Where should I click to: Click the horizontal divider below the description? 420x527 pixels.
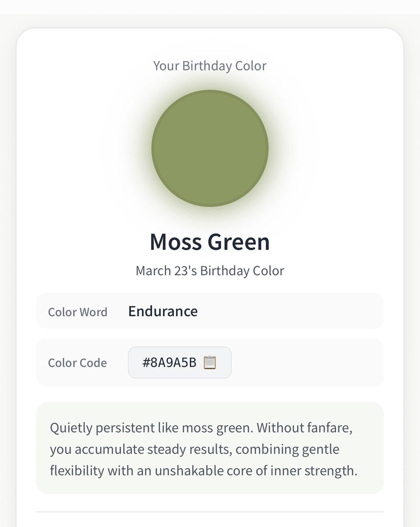click(x=210, y=512)
